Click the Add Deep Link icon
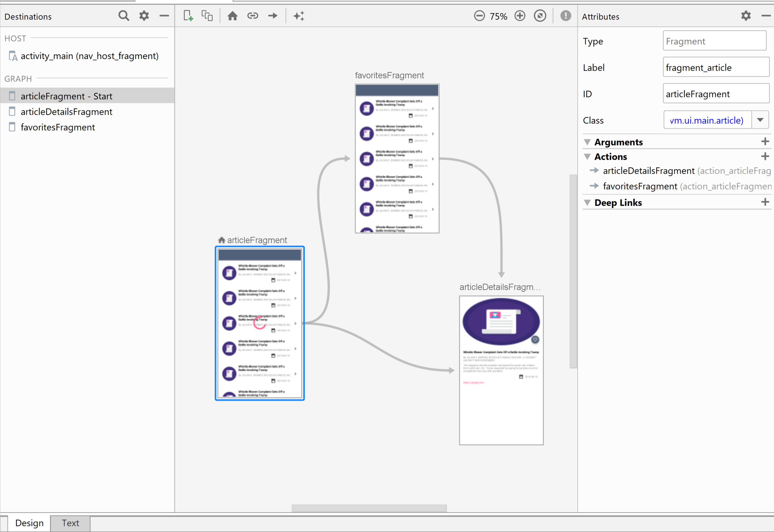 [x=253, y=16]
